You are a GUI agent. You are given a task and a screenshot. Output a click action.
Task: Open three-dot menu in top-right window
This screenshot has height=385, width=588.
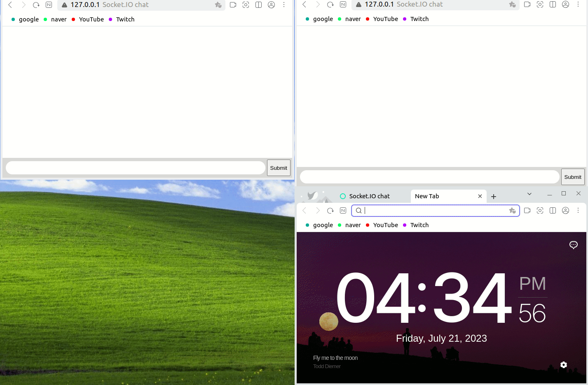[578, 5]
